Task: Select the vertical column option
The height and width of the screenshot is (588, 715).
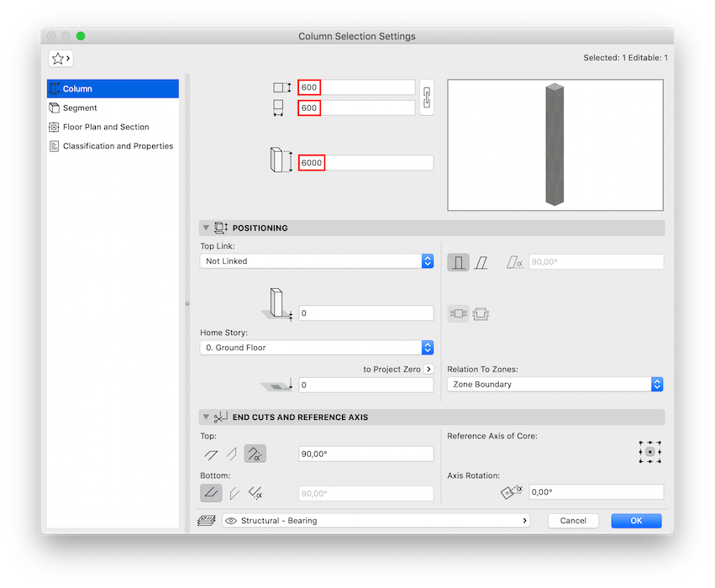Action: click(458, 263)
